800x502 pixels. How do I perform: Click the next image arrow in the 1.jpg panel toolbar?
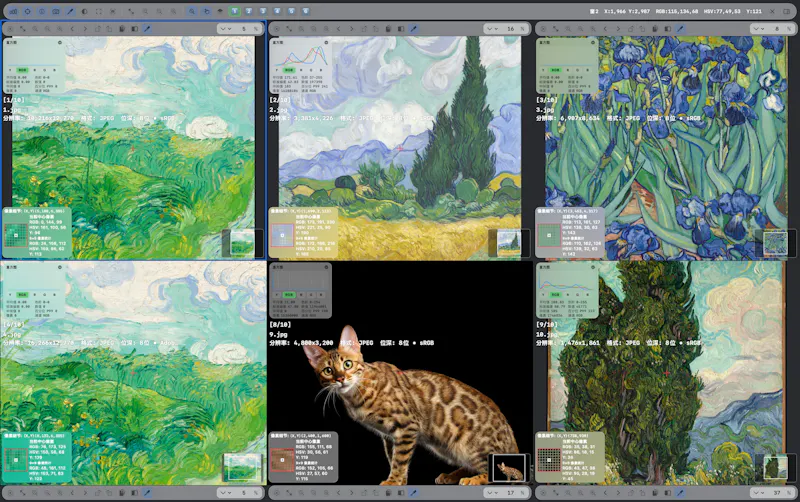point(85,29)
